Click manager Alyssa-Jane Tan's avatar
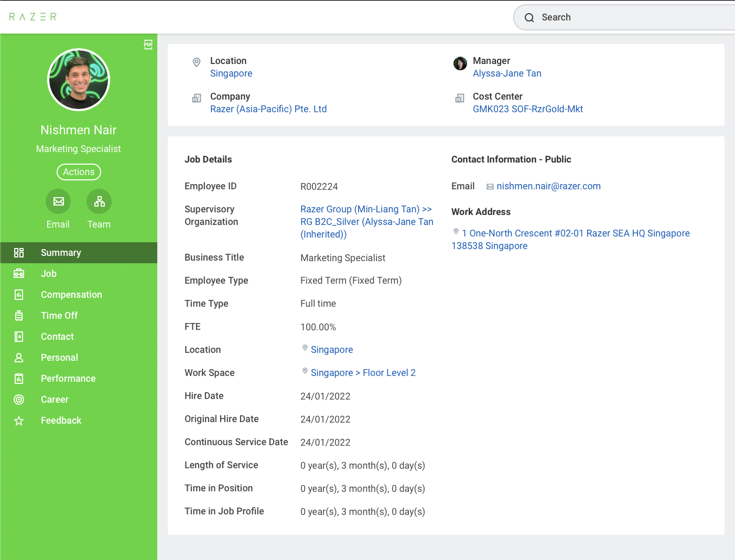This screenshot has width=735, height=560. (460, 63)
